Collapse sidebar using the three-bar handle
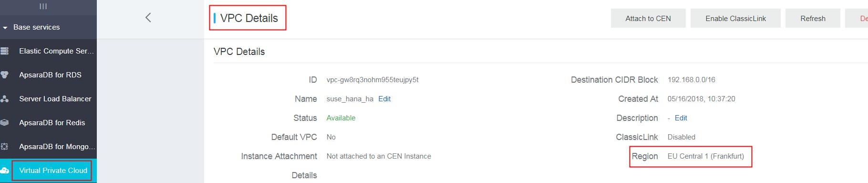The width and height of the screenshot is (868, 183). pos(43,6)
